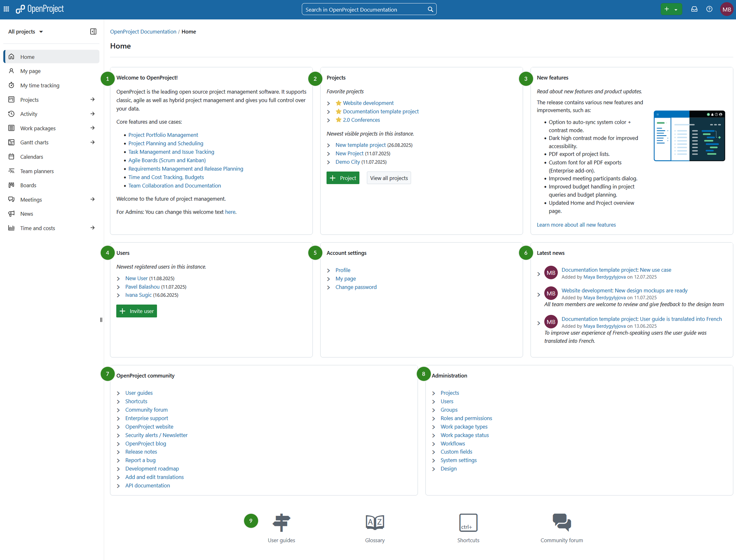Select News in the sidebar

coord(27,214)
